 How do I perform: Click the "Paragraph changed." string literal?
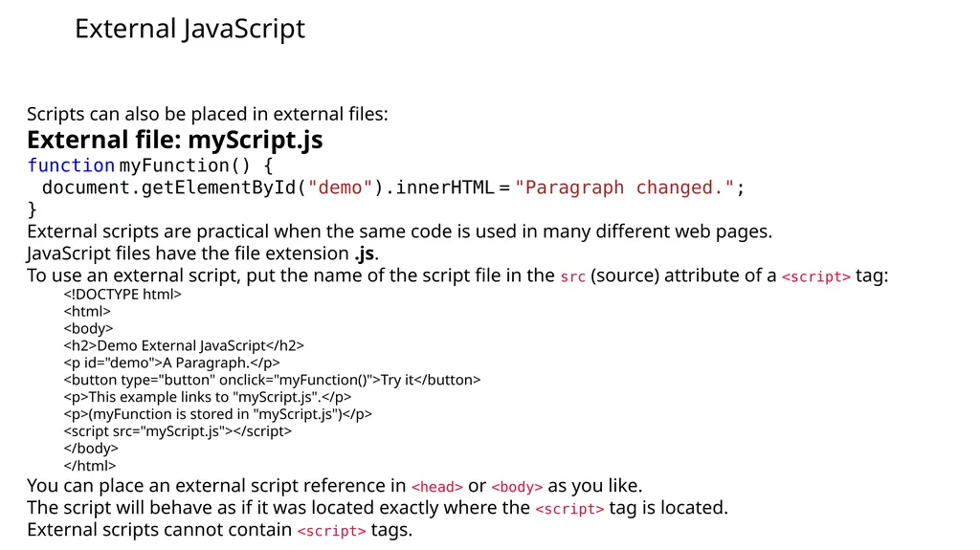point(625,187)
